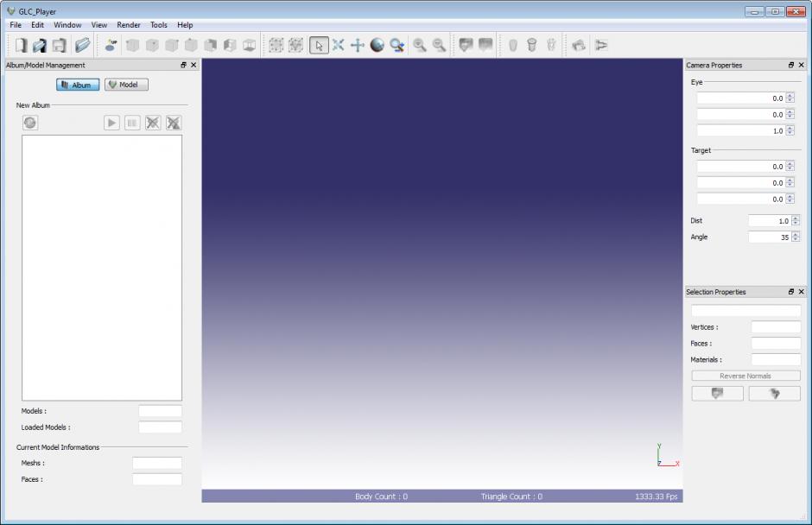The width and height of the screenshot is (812, 525).
Task: Activate the arrow pointer select tool
Action: [319, 46]
